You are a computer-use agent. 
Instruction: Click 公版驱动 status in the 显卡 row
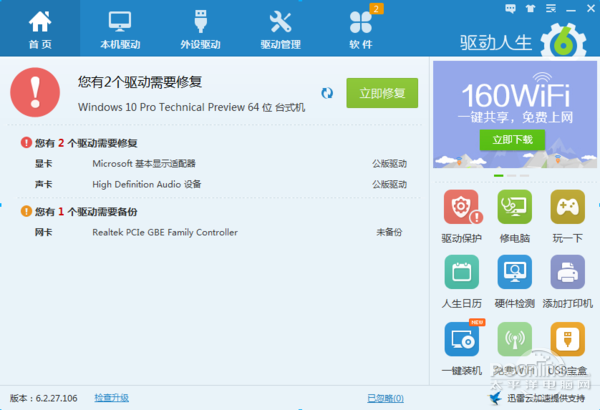coord(390,164)
